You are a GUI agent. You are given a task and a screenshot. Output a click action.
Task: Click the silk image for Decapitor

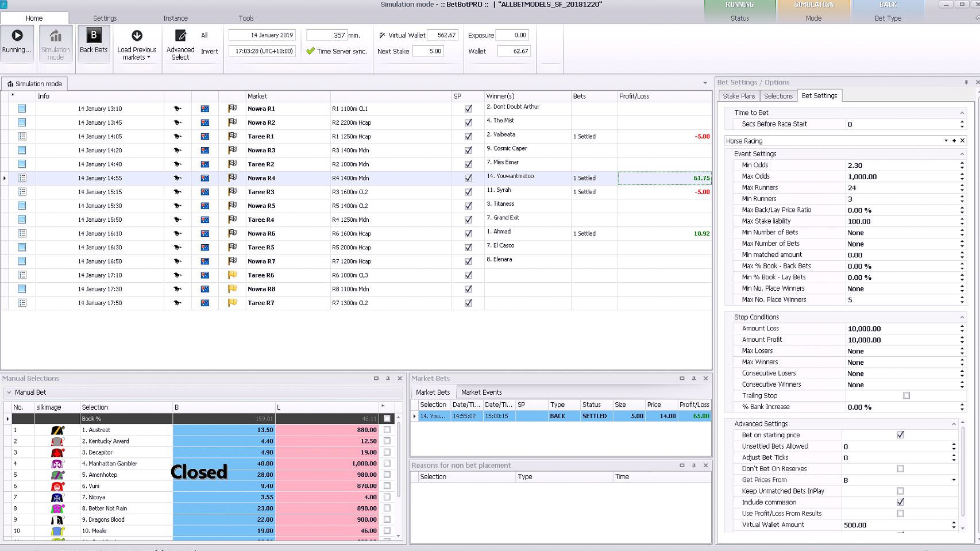[57, 452]
